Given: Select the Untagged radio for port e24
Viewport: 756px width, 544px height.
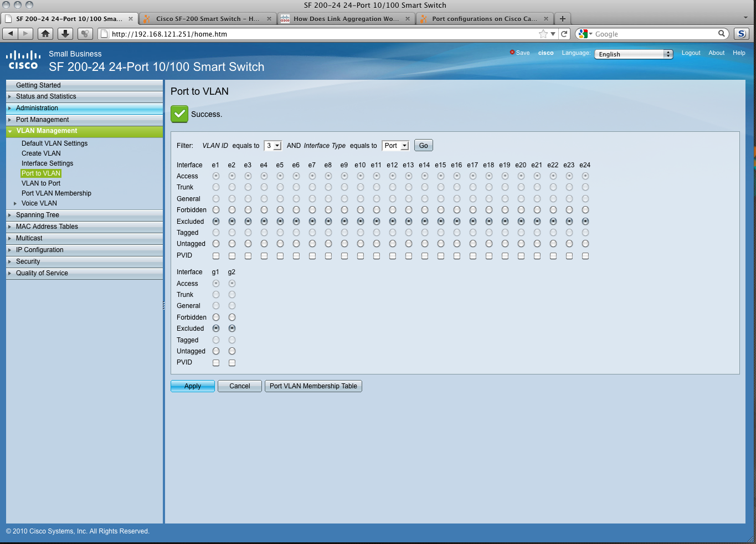Looking at the screenshot, I should [x=585, y=244].
